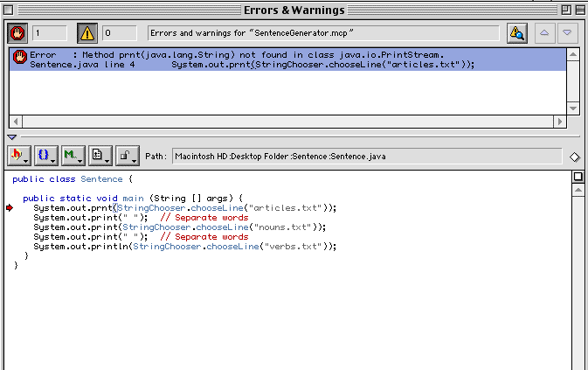The width and height of the screenshot is (588, 370).
Task: Open the document settings popup menu
Action: pyautogui.click(x=100, y=156)
